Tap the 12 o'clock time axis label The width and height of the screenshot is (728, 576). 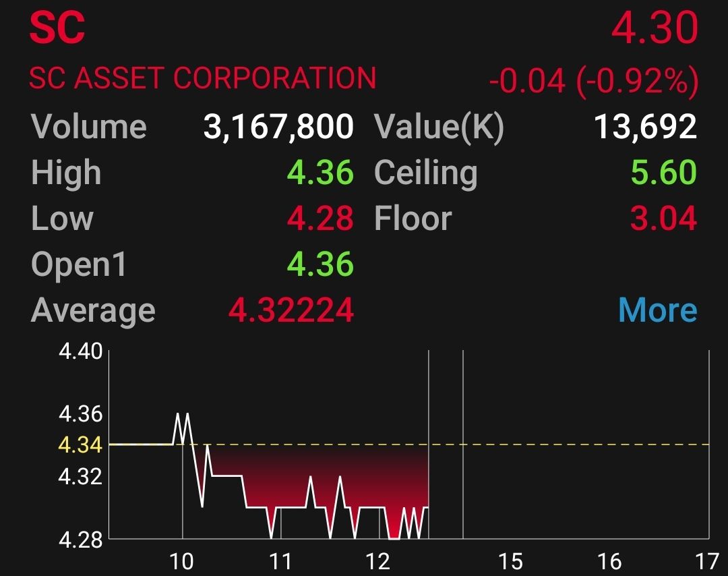(x=378, y=561)
